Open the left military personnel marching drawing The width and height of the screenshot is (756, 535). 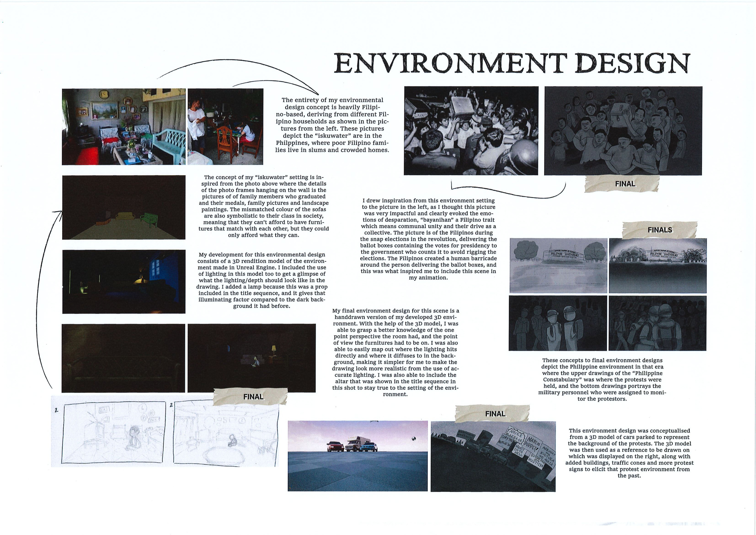(x=558, y=323)
